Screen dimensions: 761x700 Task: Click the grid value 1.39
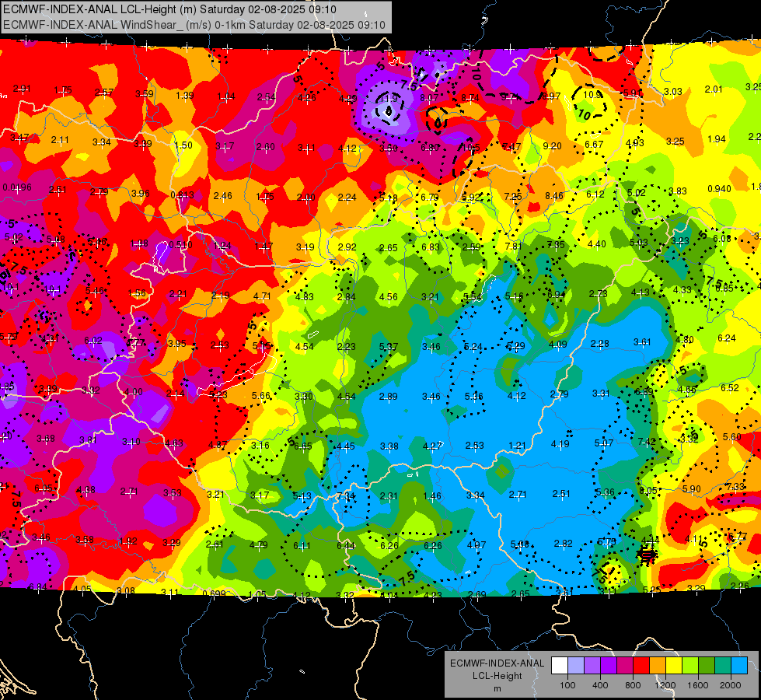185,95
